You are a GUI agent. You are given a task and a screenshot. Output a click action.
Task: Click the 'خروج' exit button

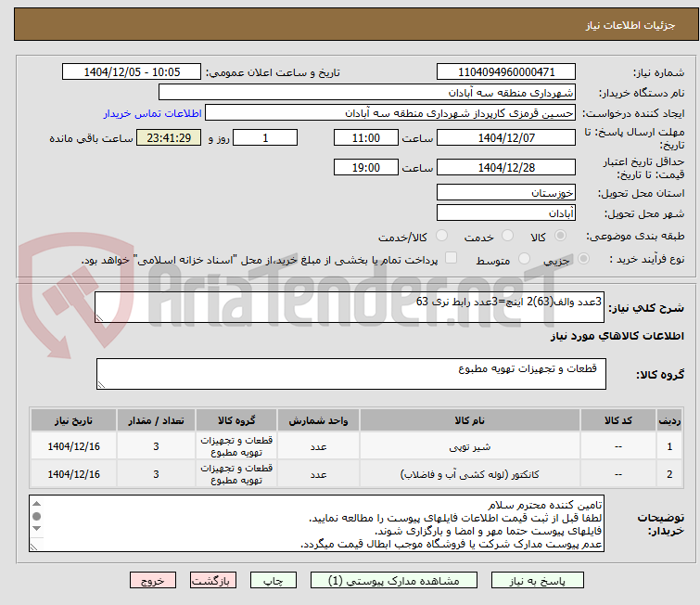click(x=153, y=581)
